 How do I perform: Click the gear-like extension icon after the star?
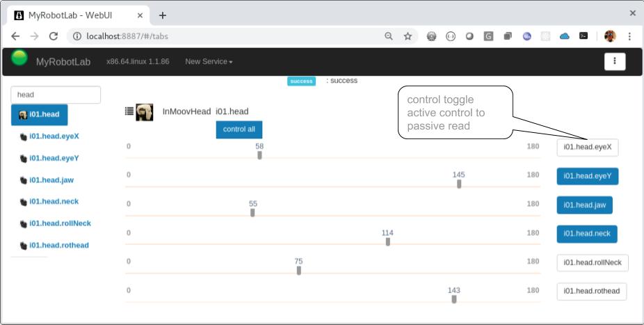click(x=431, y=36)
